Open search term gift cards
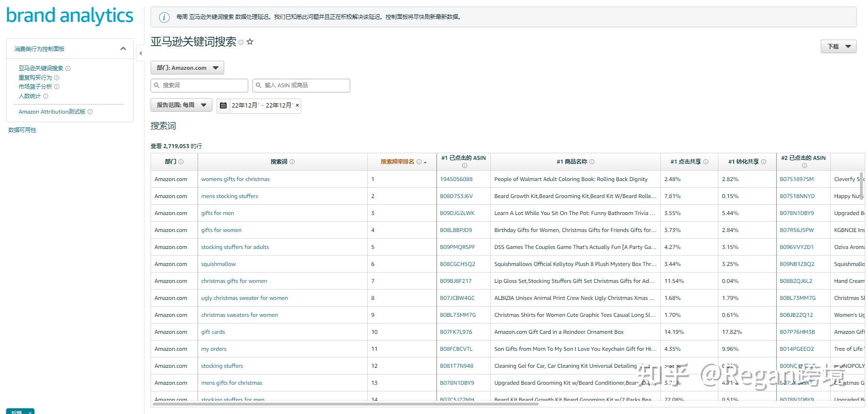Viewport: 868px width, 414px height. tap(213, 332)
